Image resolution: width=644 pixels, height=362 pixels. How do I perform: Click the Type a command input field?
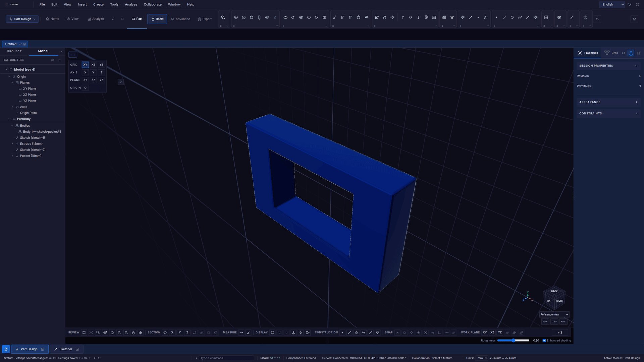(226, 358)
